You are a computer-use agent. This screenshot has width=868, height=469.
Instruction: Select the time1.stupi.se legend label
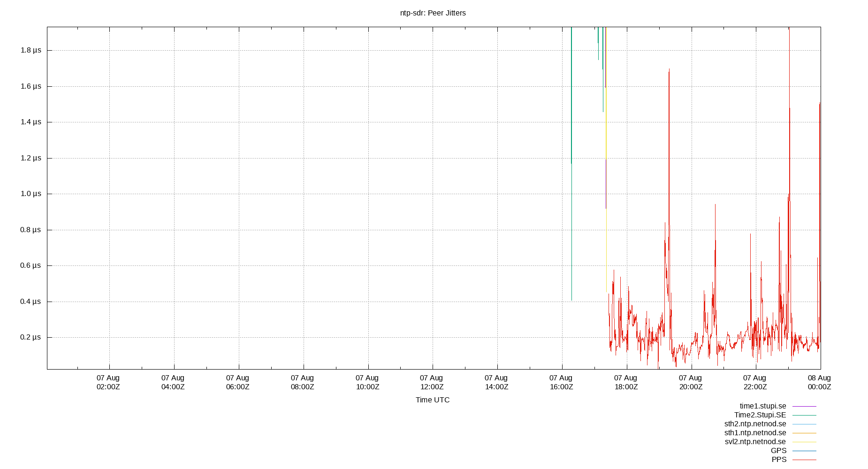763,406
